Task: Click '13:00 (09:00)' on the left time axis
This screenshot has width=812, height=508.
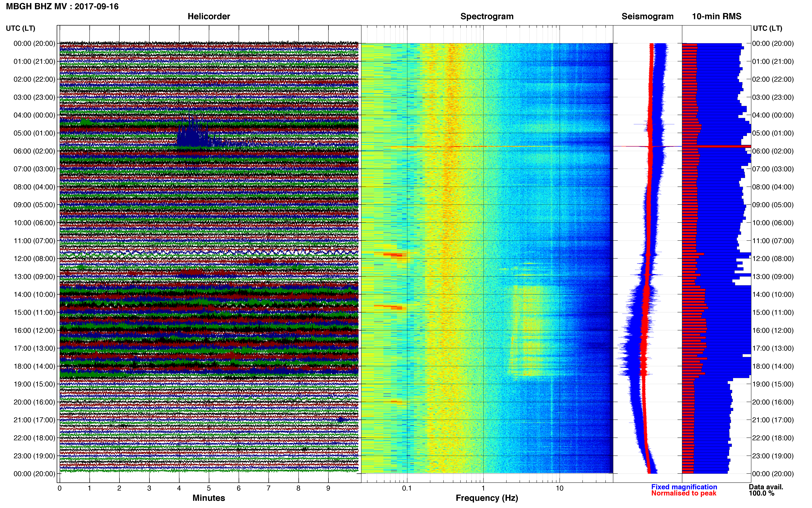Action: 34,277
